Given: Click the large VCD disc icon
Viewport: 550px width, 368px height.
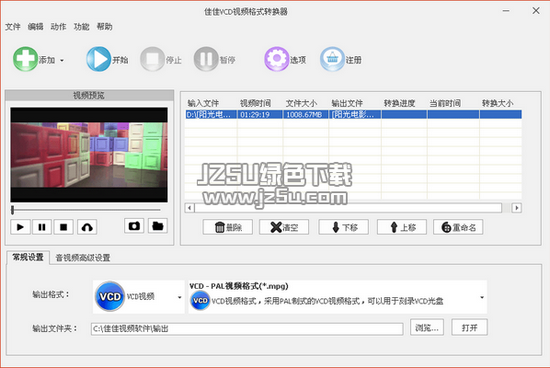Looking at the screenshot, I should point(110,296).
